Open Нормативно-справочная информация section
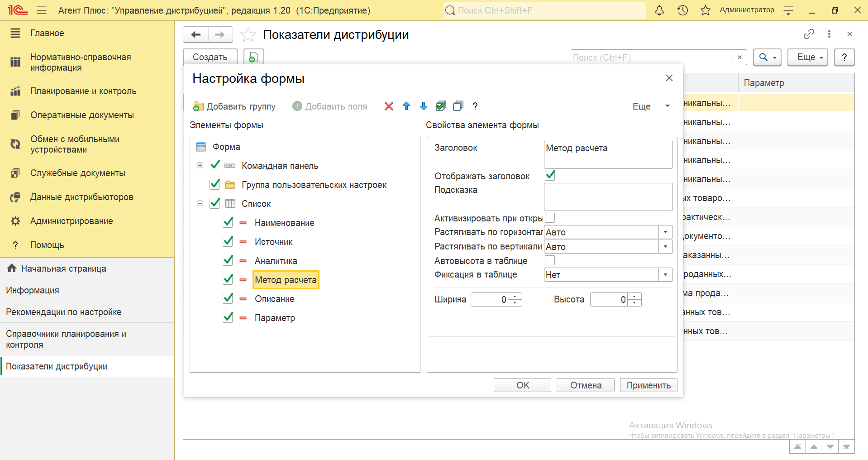The width and height of the screenshot is (868, 460). 81,62
